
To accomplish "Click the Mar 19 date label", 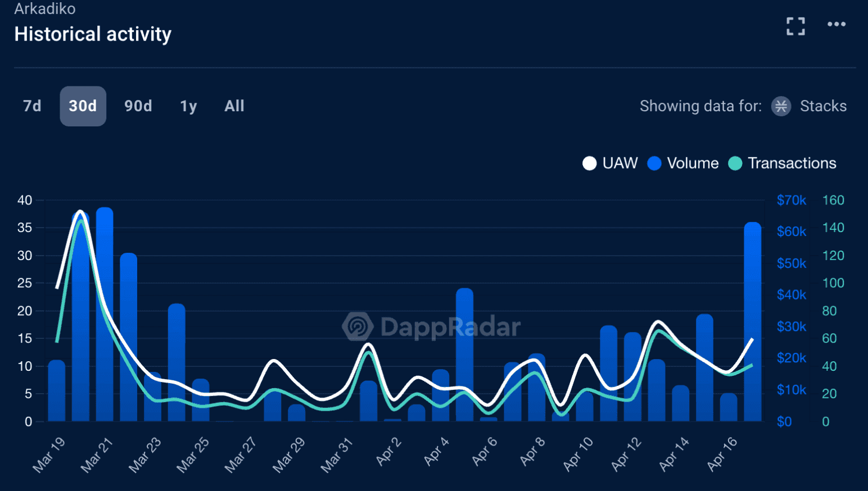I will [49, 454].
